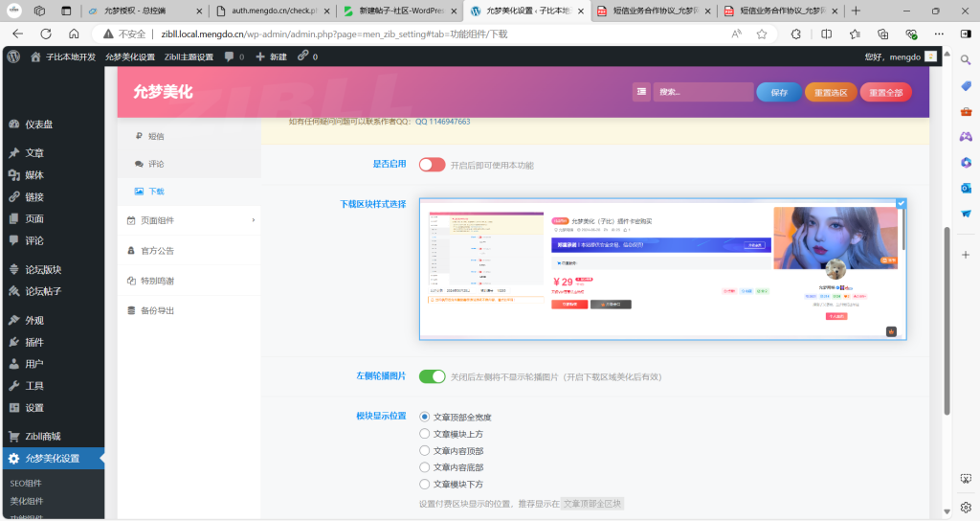Screen dimensions: 980x521
Task: Click the comments bubble icon in admin bar
Action: coord(230,57)
